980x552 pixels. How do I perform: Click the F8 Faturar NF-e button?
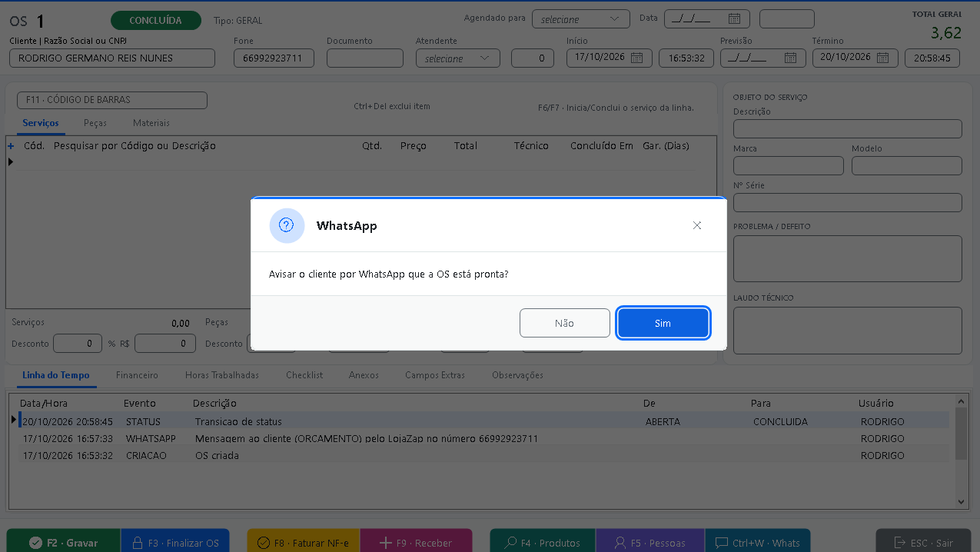pyautogui.click(x=304, y=542)
